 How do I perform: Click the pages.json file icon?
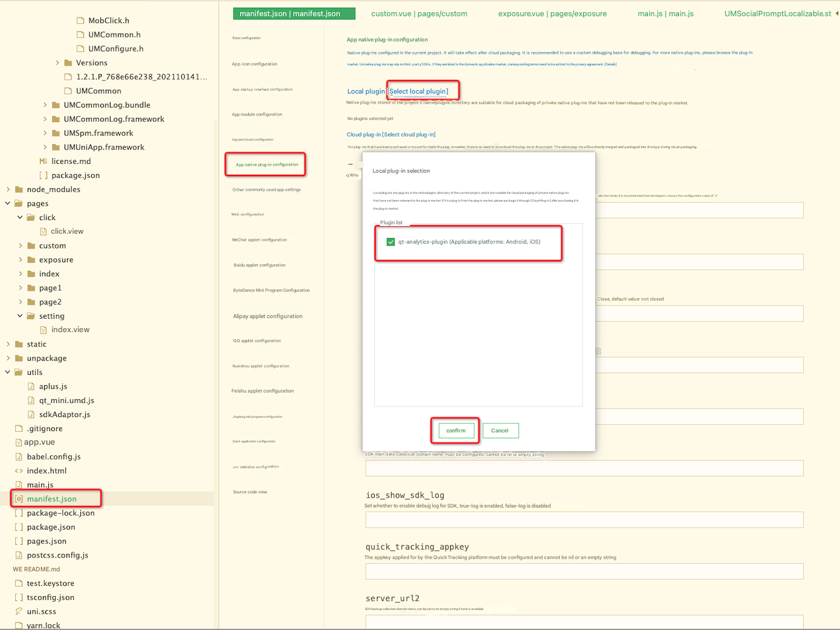(19, 541)
